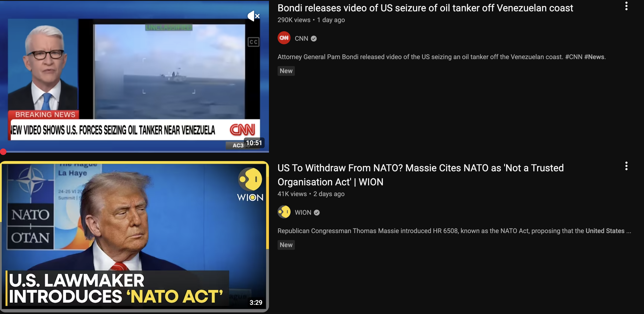
Task: Click the CNN channel avatar icon
Action: [x=284, y=38]
